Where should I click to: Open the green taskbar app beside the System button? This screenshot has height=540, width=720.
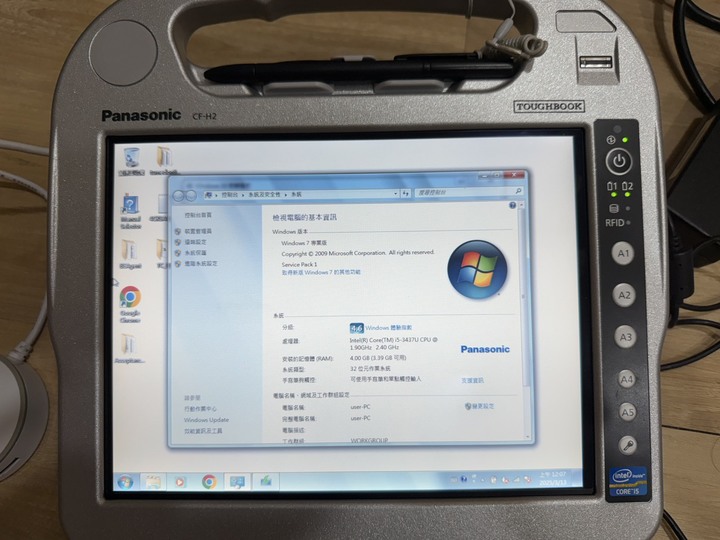(265, 481)
